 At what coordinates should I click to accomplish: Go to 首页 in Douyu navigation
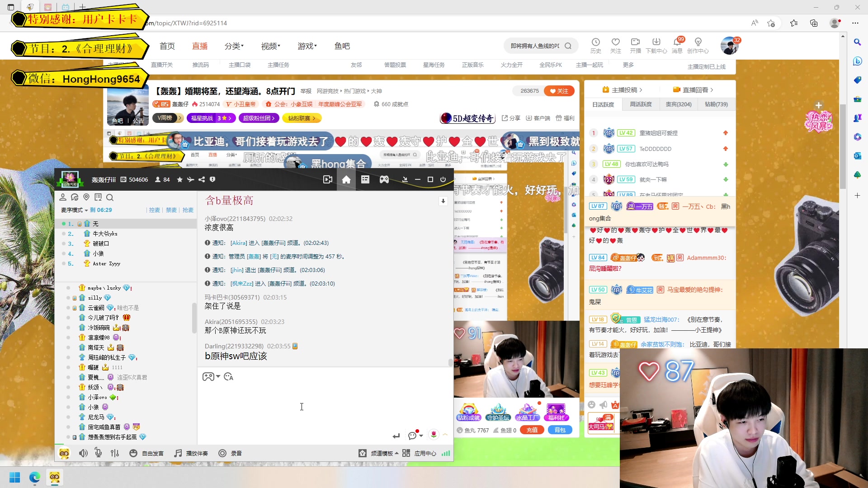(x=167, y=46)
